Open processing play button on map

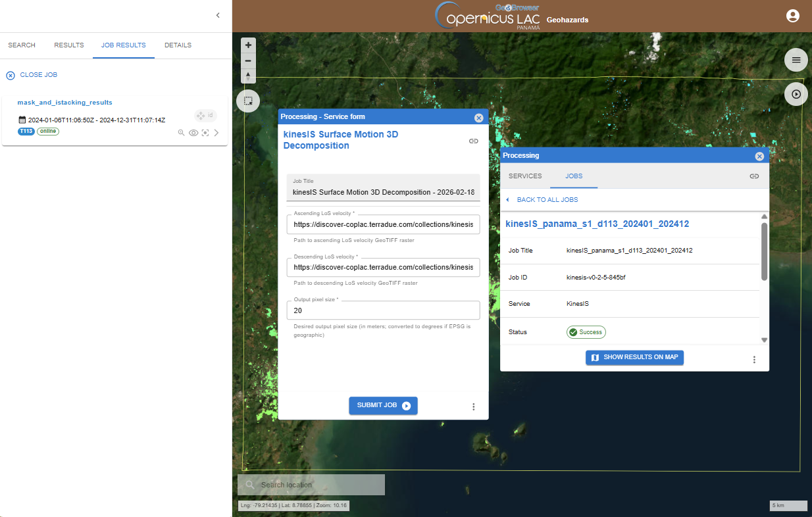click(x=796, y=94)
